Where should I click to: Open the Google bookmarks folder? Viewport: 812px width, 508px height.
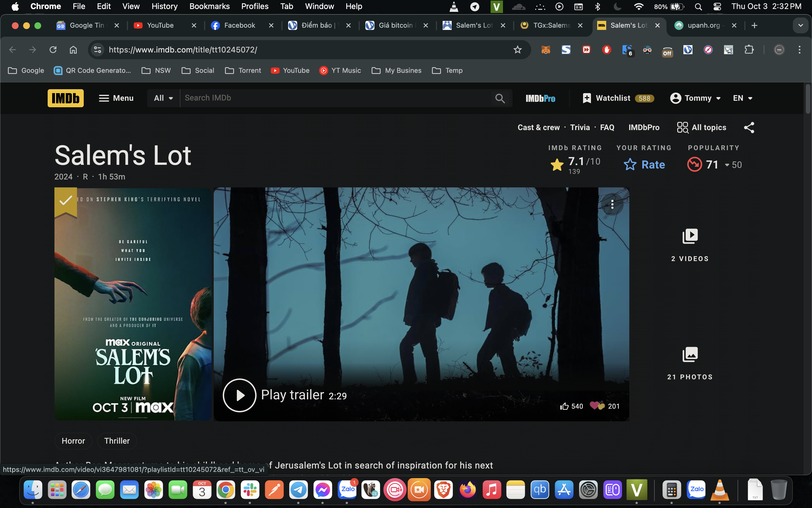pyautogui.click(x=26, y=71)
